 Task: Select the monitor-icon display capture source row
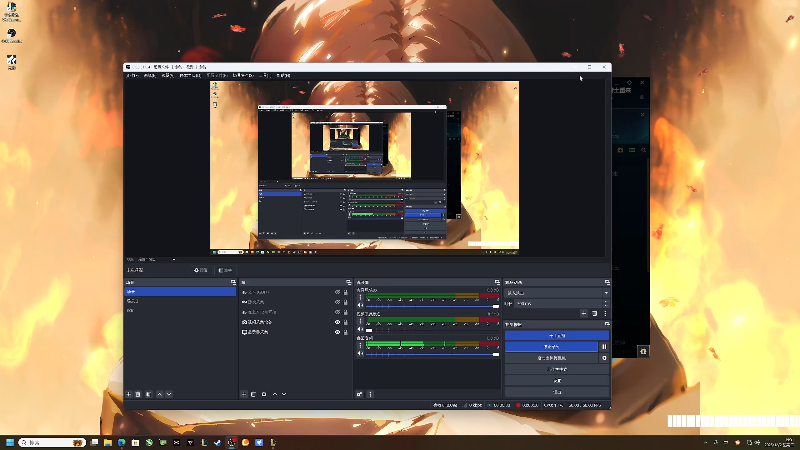[x=295, y=332]
